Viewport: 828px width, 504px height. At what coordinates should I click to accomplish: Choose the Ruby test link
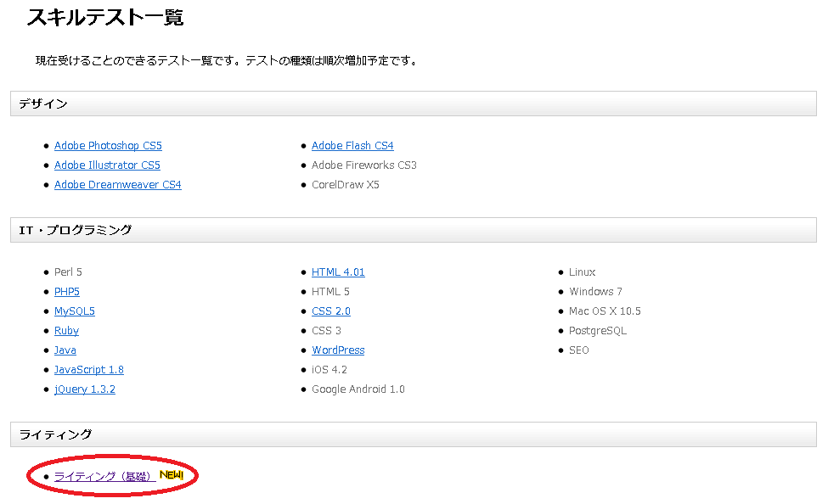pos(66,331)
